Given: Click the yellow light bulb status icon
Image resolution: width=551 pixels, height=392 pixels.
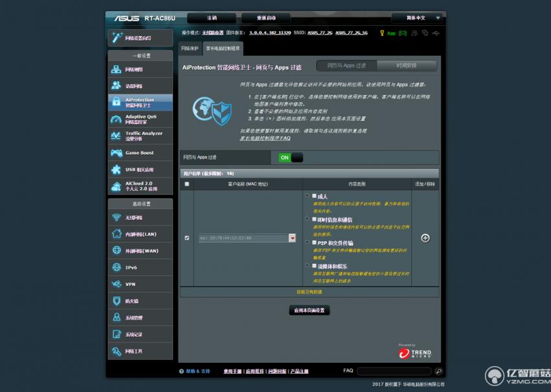Looking at the screenshot, I should coord(382,33).
